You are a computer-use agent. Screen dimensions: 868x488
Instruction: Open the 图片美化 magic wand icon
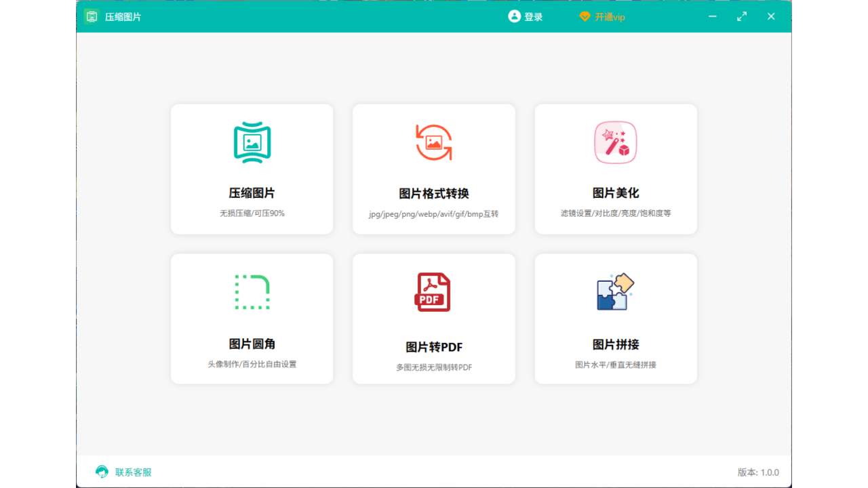coord(615,142)
